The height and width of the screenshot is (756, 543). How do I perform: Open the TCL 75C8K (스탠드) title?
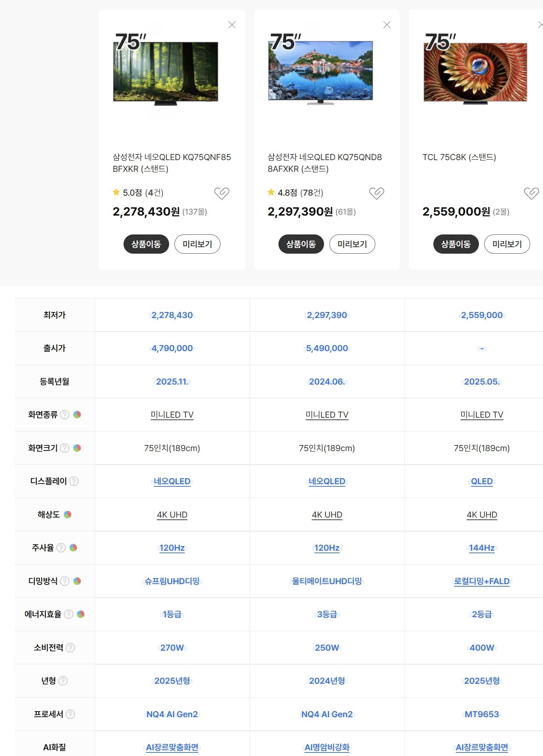pyautogui.click(x=459, y=157)
